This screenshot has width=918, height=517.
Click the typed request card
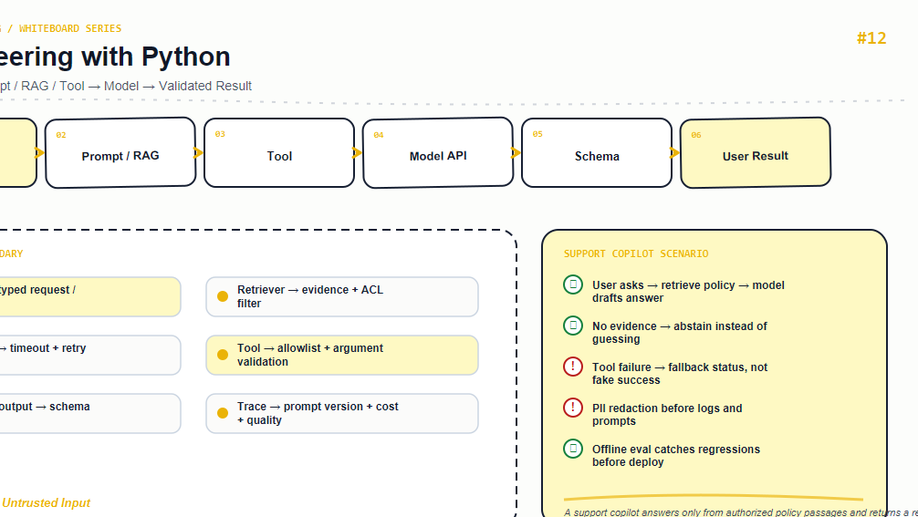tap(90, 297)
